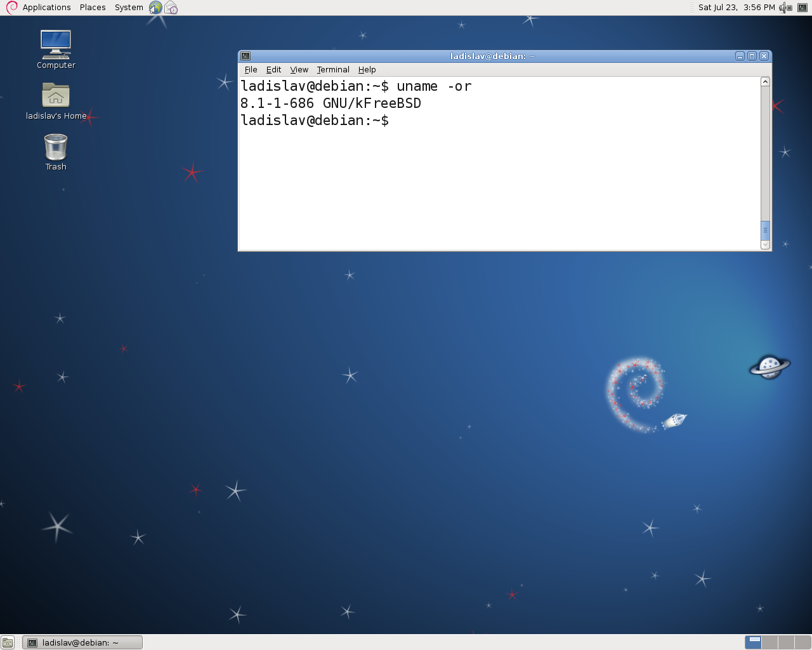Click the terminal scrollbar up arrow
The height and width of the screenshot is (650, 812).
[765, 81]
